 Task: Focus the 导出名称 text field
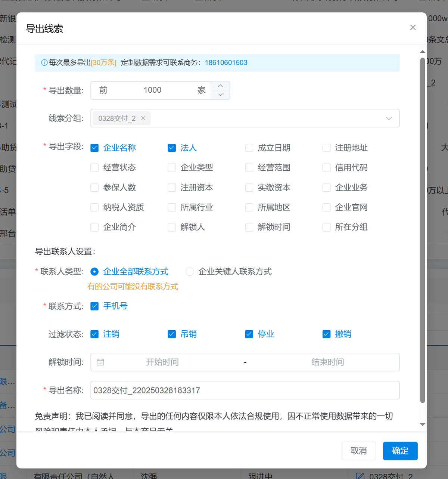coord(245,390)
